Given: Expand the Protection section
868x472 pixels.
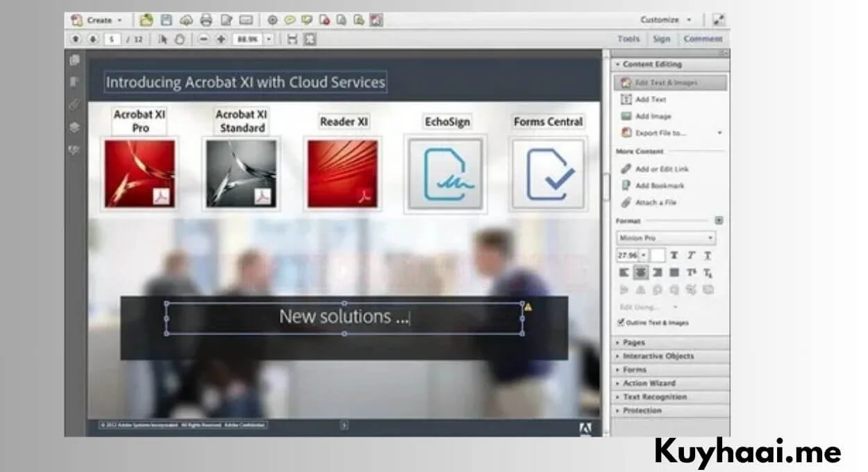Looking at the screenshot, I should (670, 410).
